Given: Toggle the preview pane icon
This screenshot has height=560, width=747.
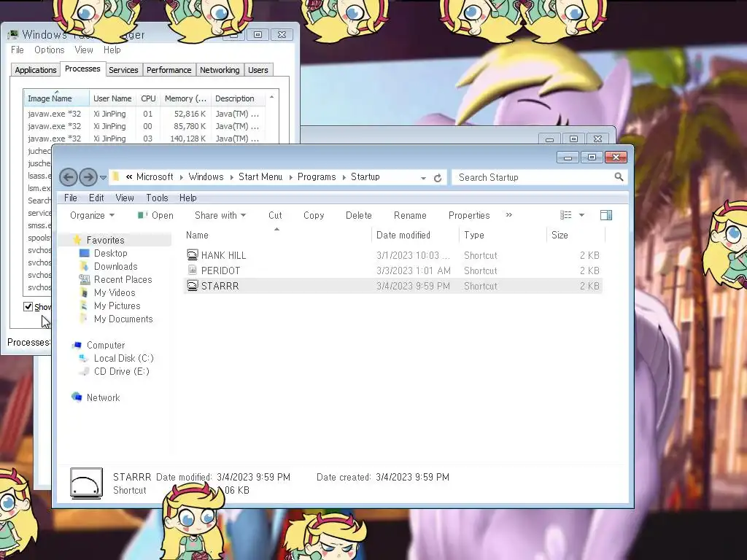Looking at the screenshot, I should coord(606,215).
